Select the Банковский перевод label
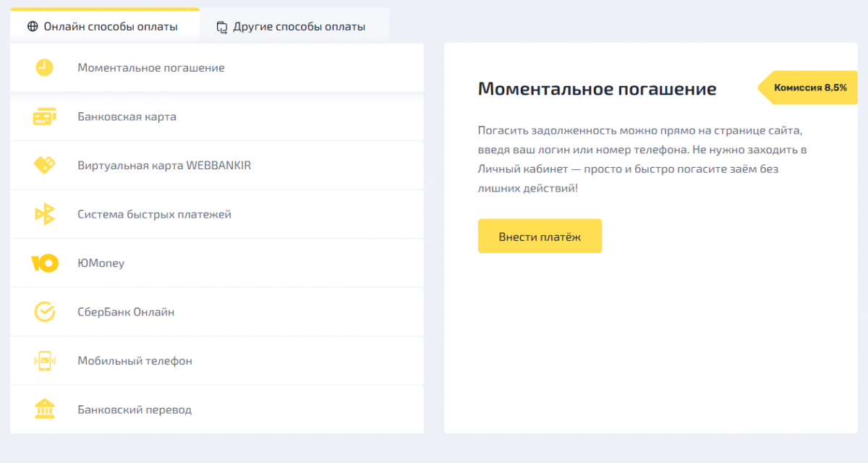Image resolution: width=868 pixels, height=463 pixels. 135,409
